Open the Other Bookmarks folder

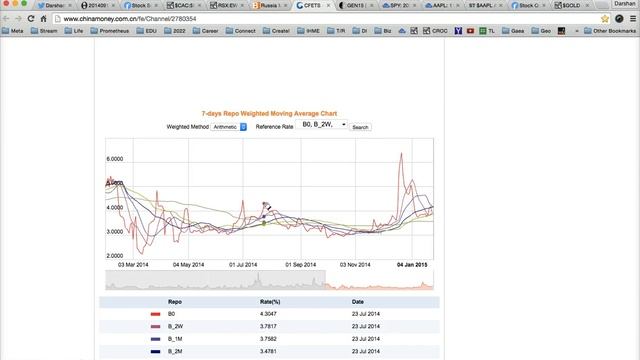tap(610, 31)
